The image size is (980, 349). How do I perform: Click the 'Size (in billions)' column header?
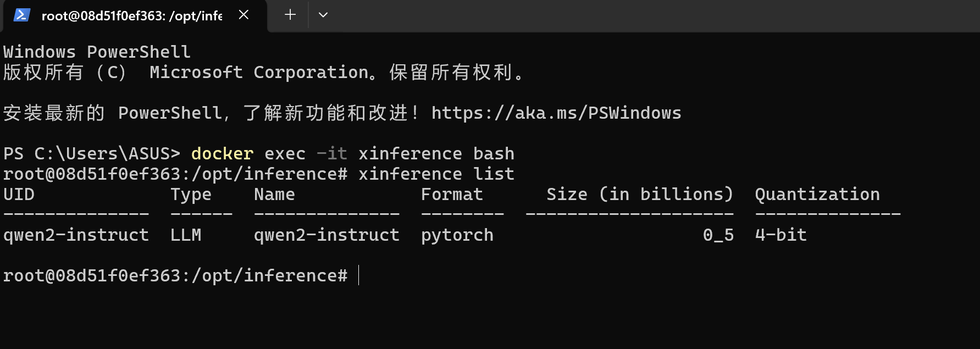point(640,195)
